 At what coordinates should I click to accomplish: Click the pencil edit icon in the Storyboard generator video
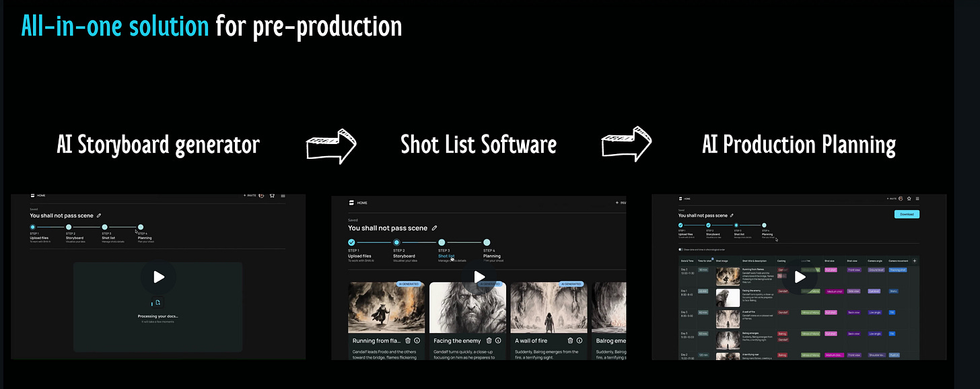point(99,215)
